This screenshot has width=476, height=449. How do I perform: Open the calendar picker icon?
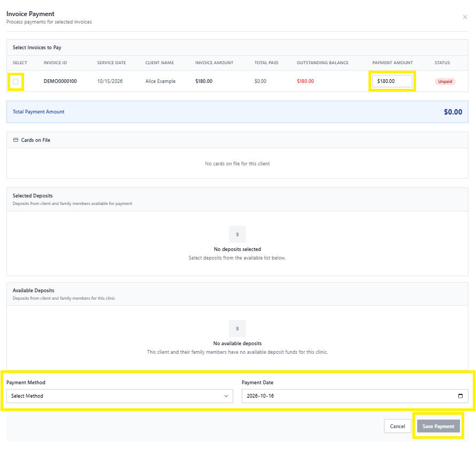point(460,396)
